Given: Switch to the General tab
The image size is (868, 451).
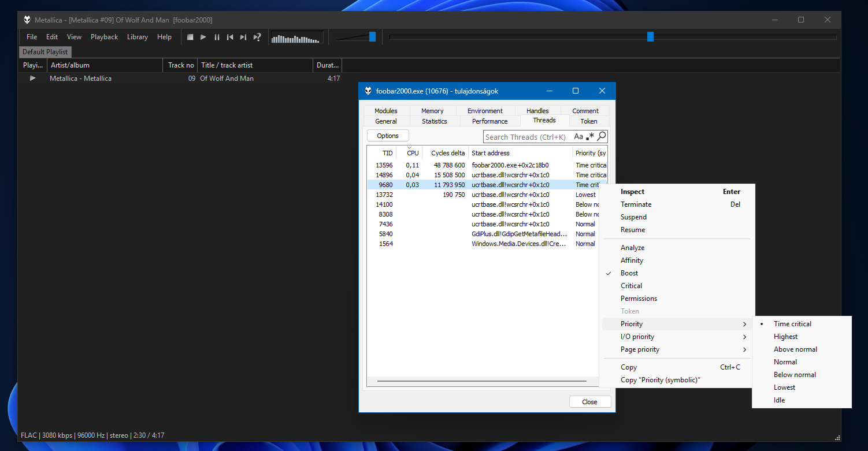Looking at the screenshot, I should click(386, 121).
